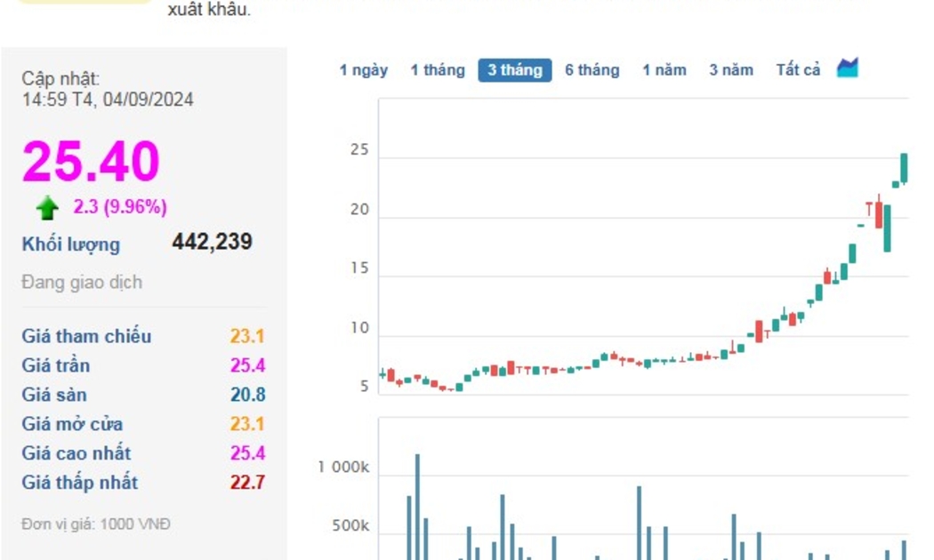Show the 6 tháng chart range
This screenshot has height=560, width=934.
592,70
